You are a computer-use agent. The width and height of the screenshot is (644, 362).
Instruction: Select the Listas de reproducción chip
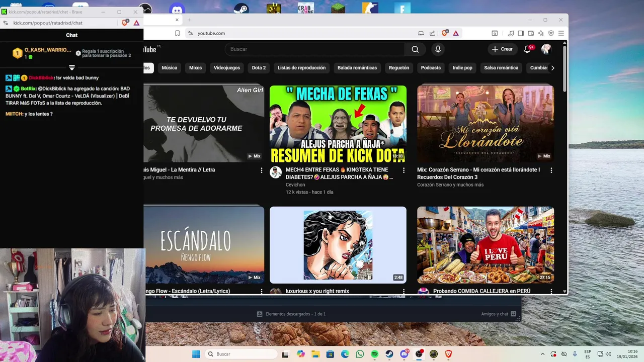301,68
